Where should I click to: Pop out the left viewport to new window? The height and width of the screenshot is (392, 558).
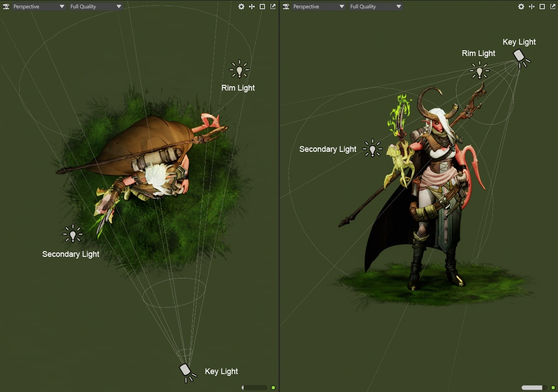click(273, 7)
